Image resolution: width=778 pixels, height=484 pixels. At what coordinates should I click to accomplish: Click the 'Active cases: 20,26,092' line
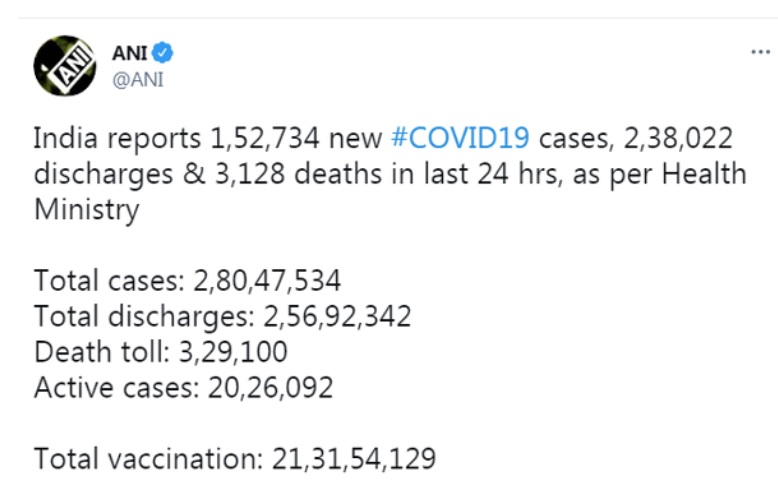pos(184,388)
